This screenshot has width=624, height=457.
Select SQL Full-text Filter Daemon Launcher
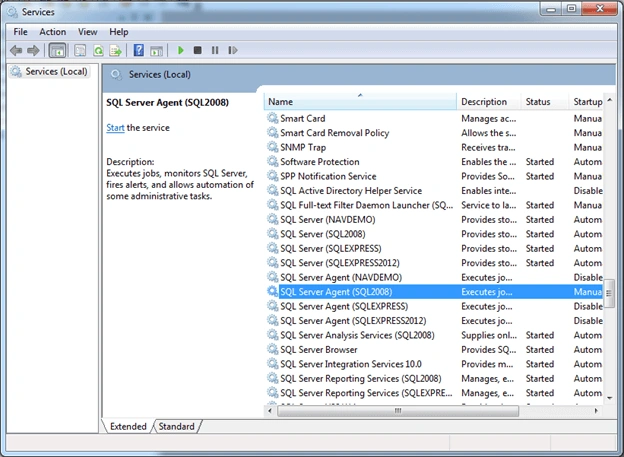(434, 205)
